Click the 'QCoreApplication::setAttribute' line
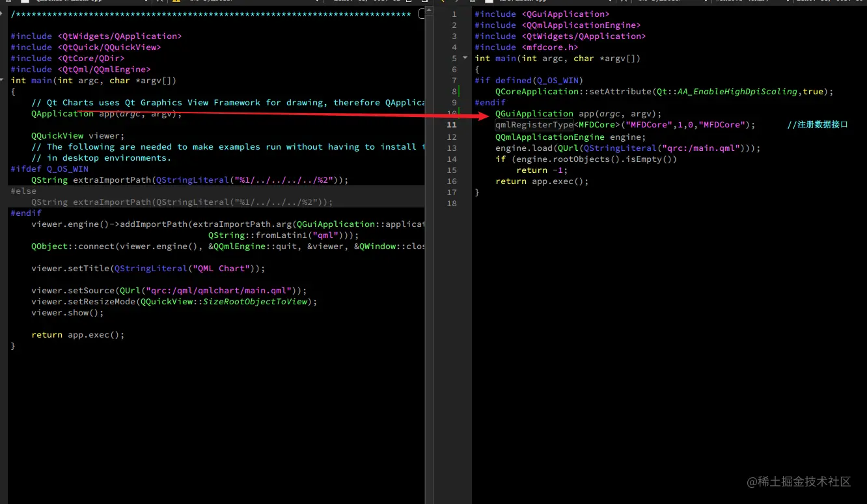Viewport: 867px width, 504px height. click(x=665, y=92)
